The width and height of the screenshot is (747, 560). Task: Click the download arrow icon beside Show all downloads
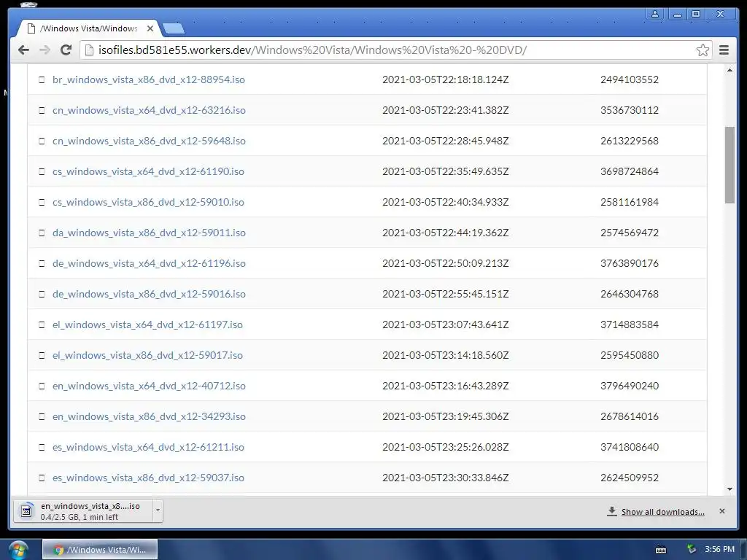pyautogui.click(x=612, y=511)
